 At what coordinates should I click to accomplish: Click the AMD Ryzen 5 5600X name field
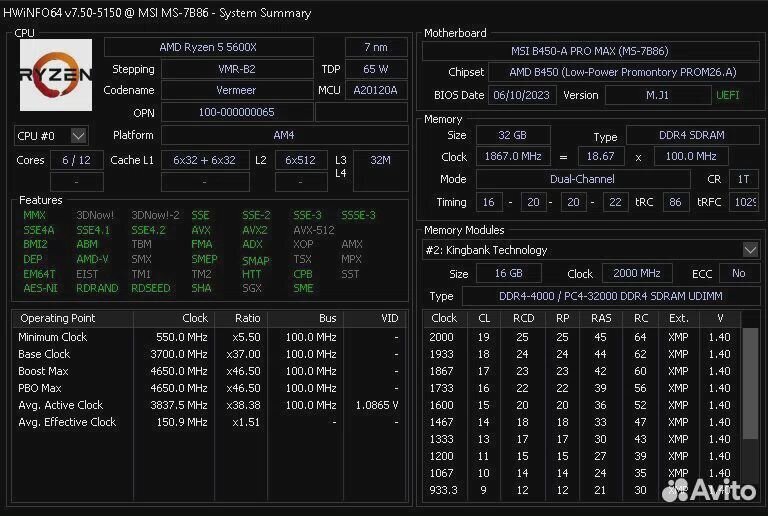coord(209,47)
